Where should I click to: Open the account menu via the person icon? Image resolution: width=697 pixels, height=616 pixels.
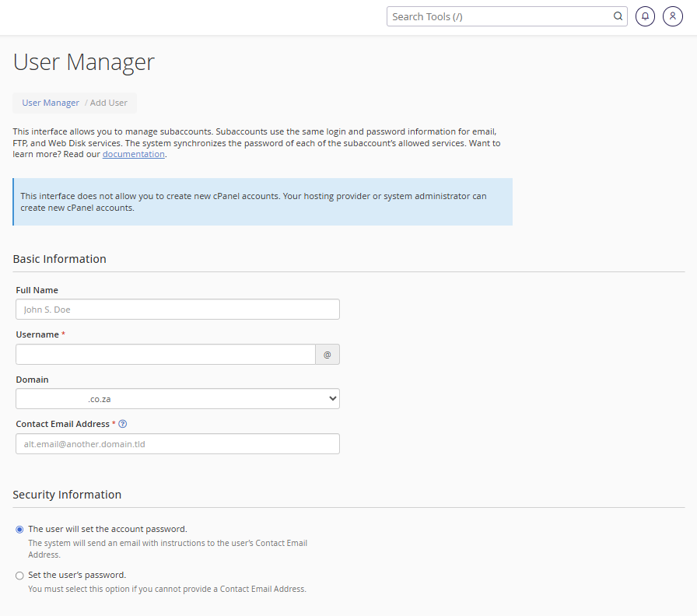pos(672,16)
